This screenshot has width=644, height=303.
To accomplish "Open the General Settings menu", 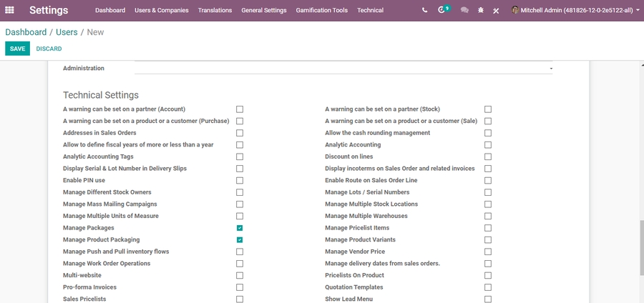I will coord(264,11).
